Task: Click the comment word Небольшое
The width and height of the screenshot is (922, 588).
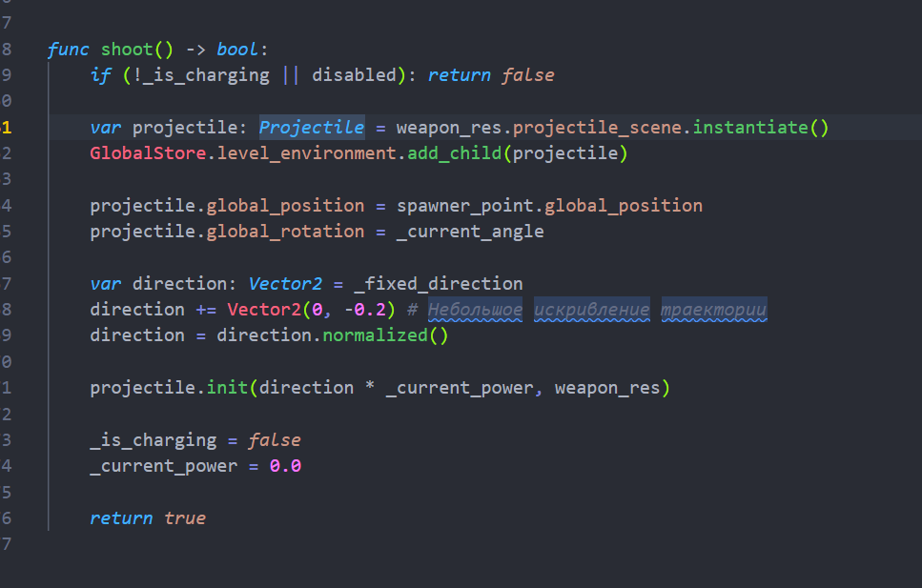Action: click(x=475, y=309)
